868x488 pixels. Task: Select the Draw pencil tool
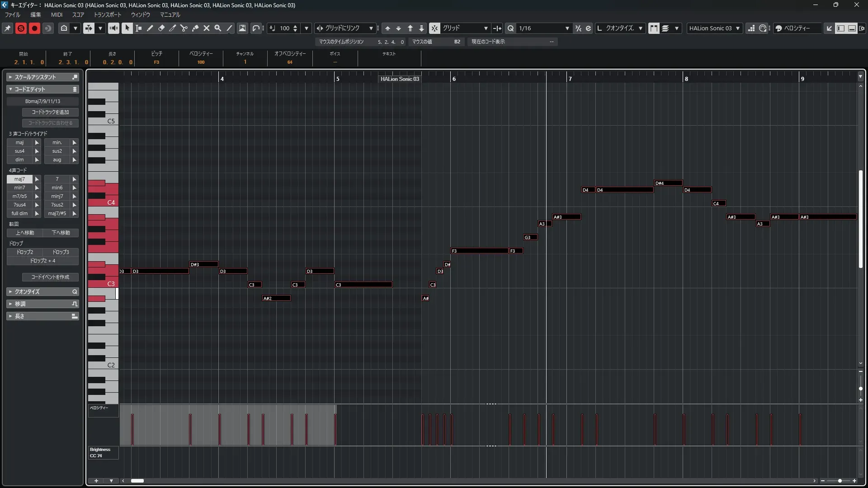[150, 28]
